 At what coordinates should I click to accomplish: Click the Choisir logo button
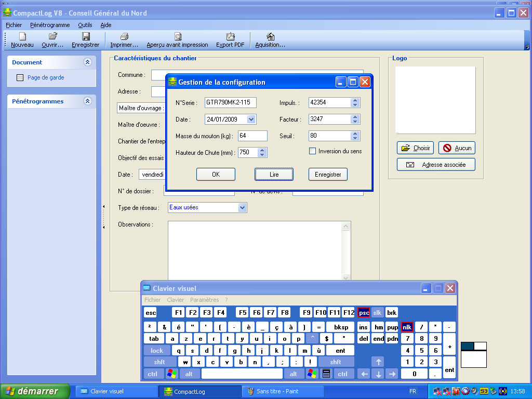point(415,148)
